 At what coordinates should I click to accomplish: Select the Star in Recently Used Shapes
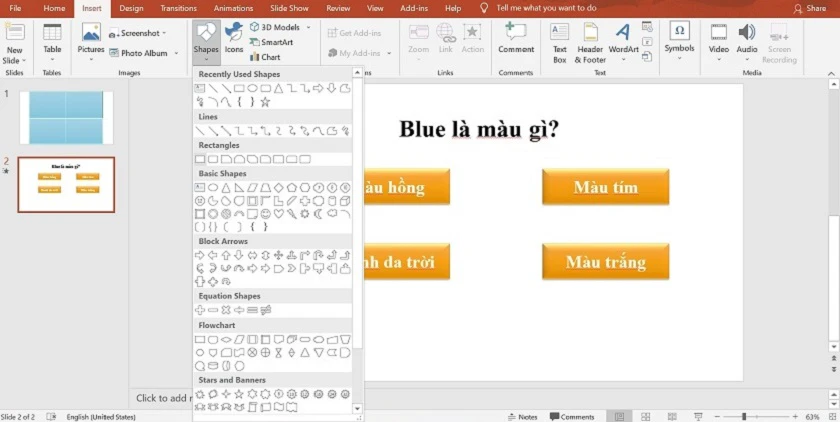(x=265, y=102)
